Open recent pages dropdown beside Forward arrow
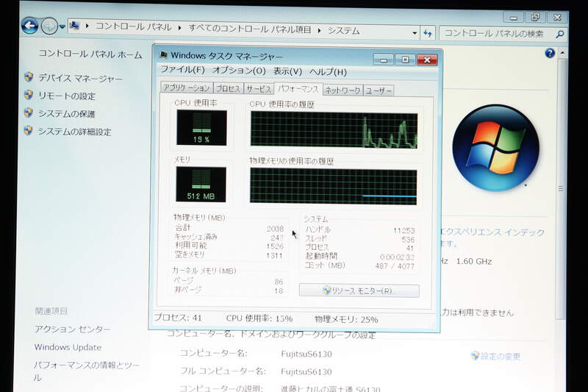This screenshot has width=588, height=392. 62,26
